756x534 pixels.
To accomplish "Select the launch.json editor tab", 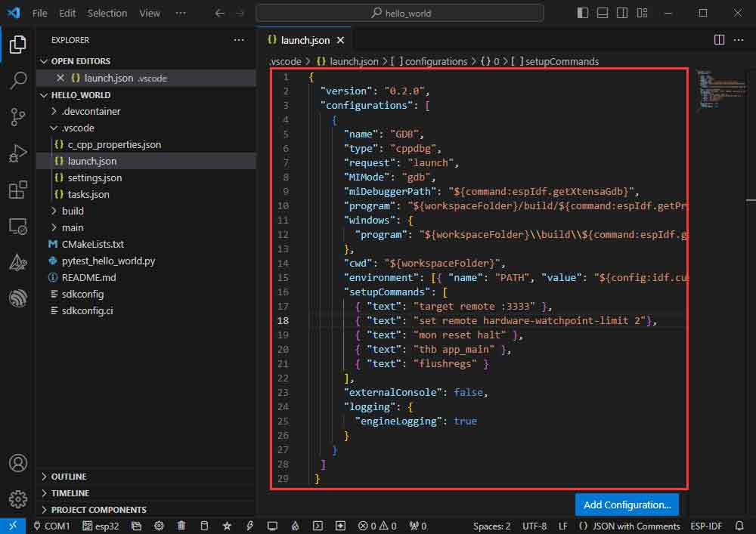I will click(305, 40).
